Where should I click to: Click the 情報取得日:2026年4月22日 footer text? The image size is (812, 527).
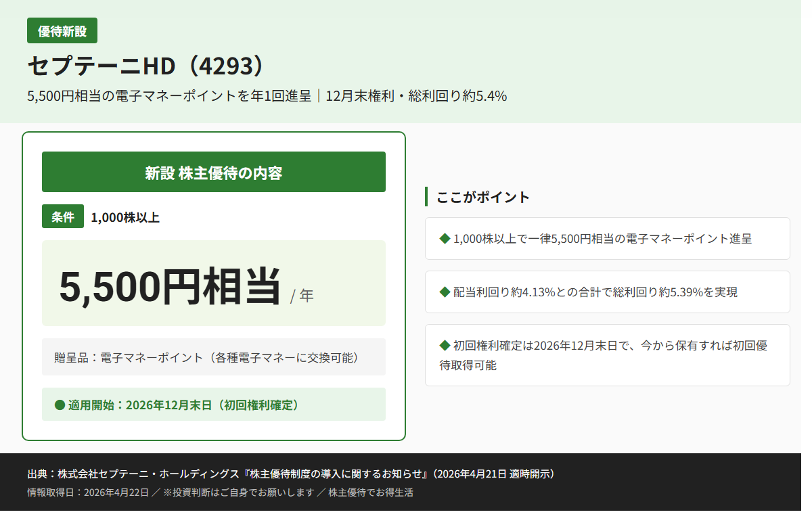pyautogui.click(x=88, y=492)
